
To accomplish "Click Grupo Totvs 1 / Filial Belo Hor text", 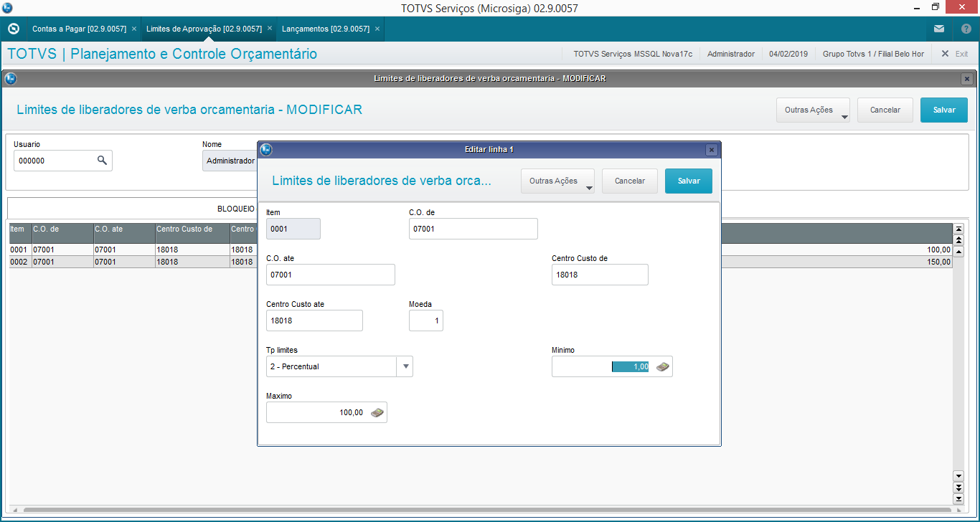I will (873, 54).
